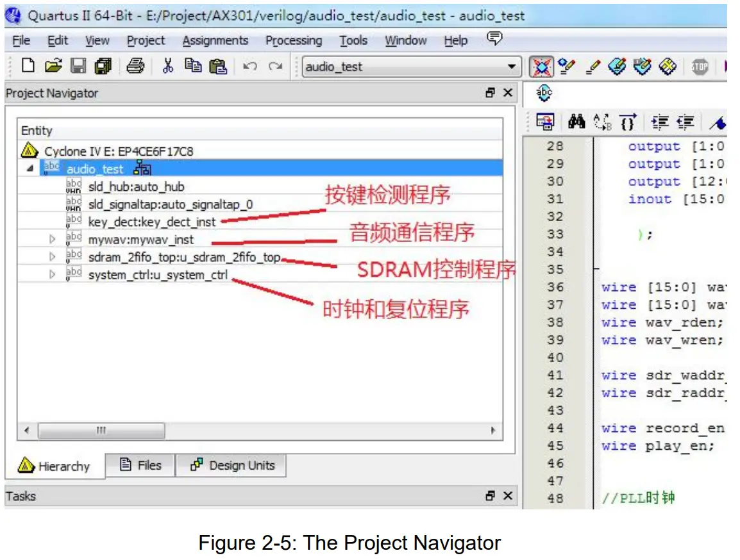Viewport: 740px width, 560px height.
Task: Open the Edit menu
Action: pos(58,40)
